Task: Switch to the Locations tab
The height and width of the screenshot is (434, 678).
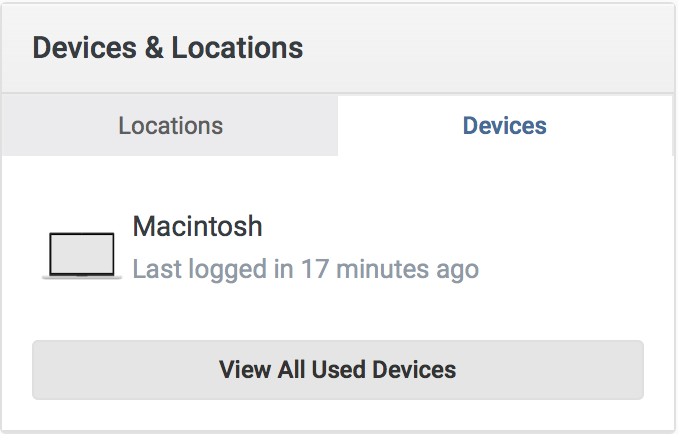Action: coord(170,126)
